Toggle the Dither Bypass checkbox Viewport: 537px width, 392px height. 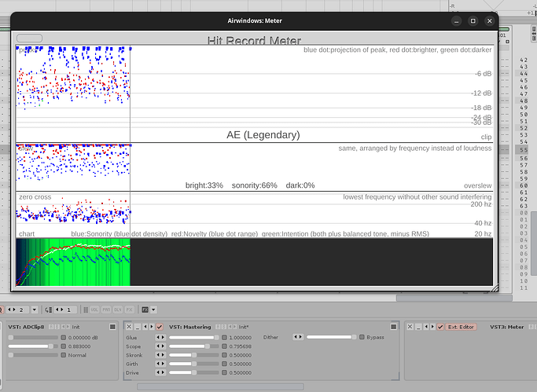point(362,337)
